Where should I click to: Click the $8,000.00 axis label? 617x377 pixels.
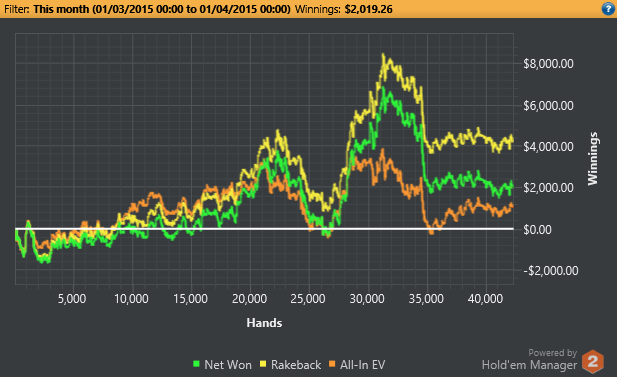coord(548,64)
